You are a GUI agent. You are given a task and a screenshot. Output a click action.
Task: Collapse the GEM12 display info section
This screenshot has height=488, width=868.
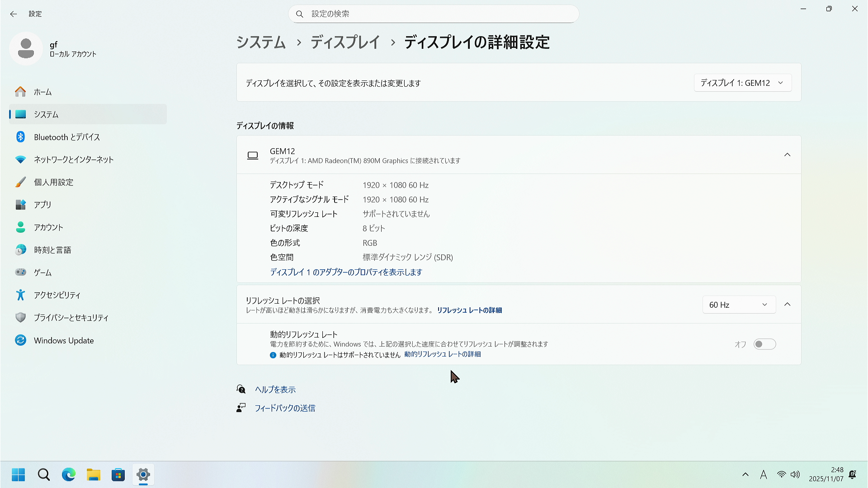[787, 155]
